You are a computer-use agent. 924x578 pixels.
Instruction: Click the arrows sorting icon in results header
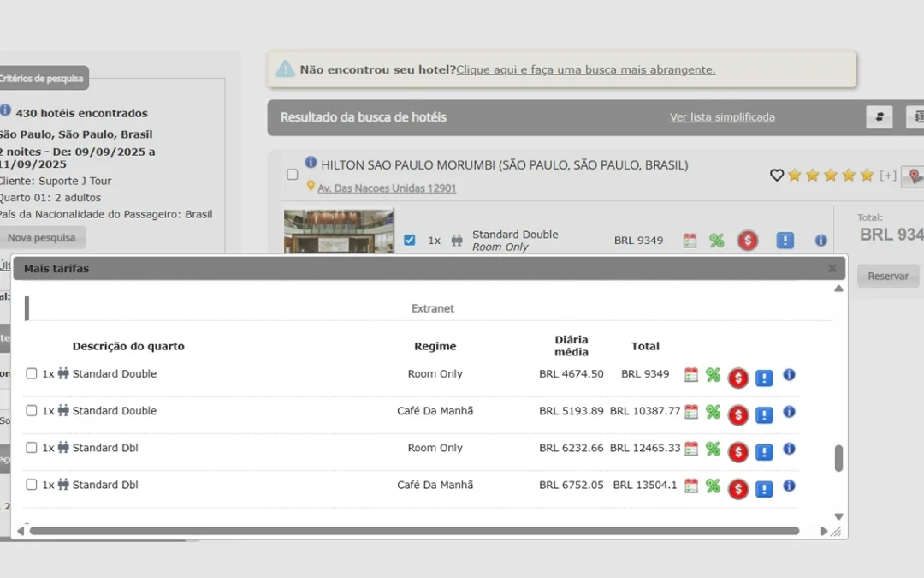880,116
